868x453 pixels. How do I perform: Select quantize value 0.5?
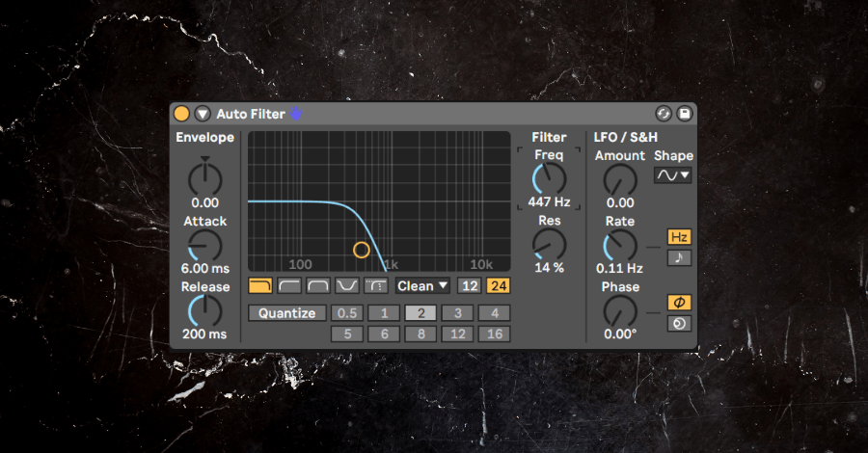click(347, 313)
